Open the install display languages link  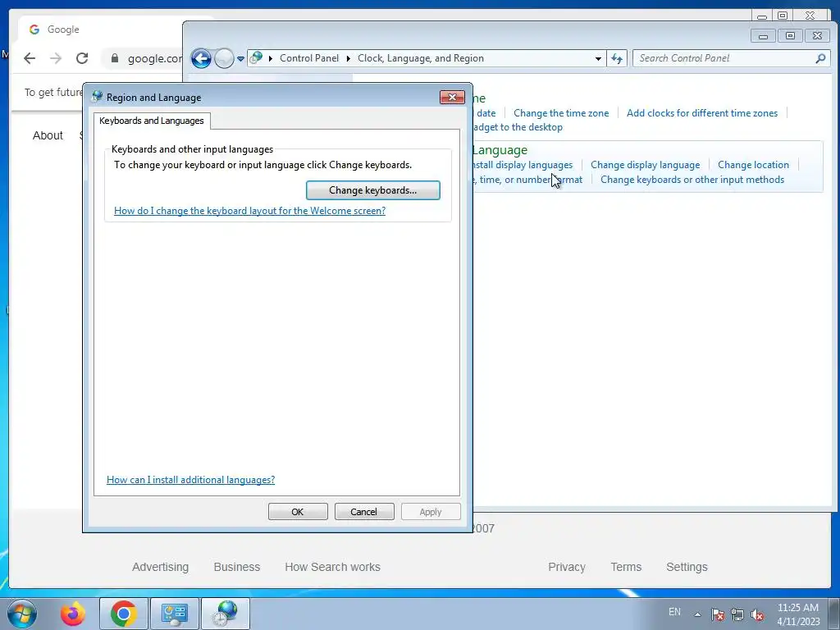point(523,165)
